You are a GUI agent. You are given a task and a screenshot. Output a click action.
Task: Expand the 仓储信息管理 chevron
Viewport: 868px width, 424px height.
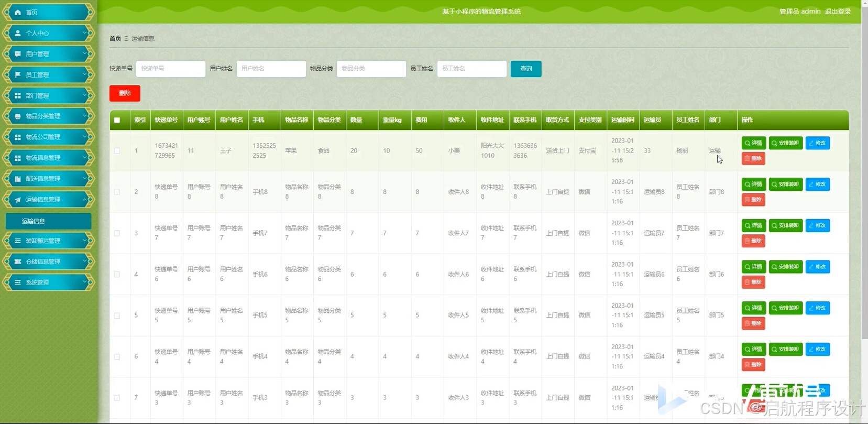pyautogui.click(x=84, y=262)
